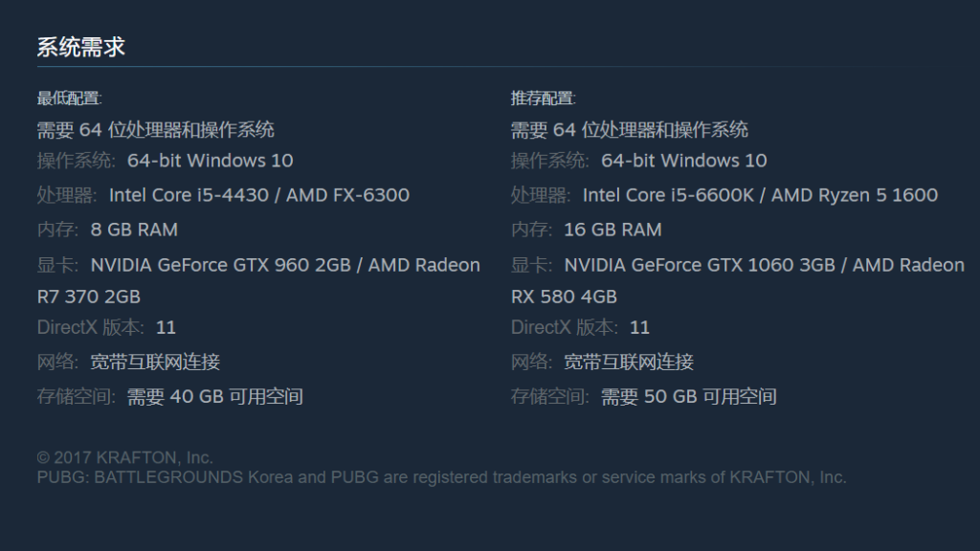980x551 pixels.
Task: Click the 处理器 label in 最低配置
Action: tap(67, 195)
